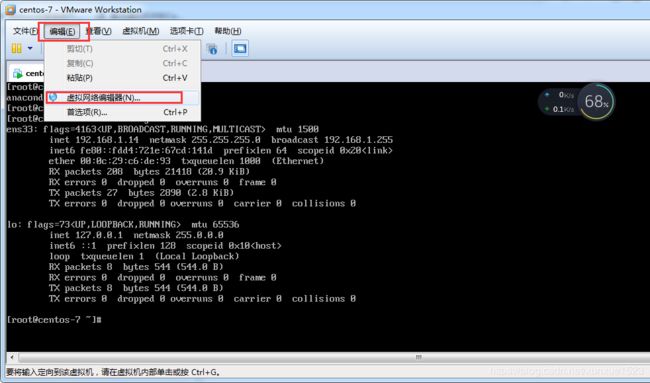This screenshot has height=383, width=650.
Task: Click the "[root@centos-7 ~]#" prompt
Action: (x=54, y=320)
